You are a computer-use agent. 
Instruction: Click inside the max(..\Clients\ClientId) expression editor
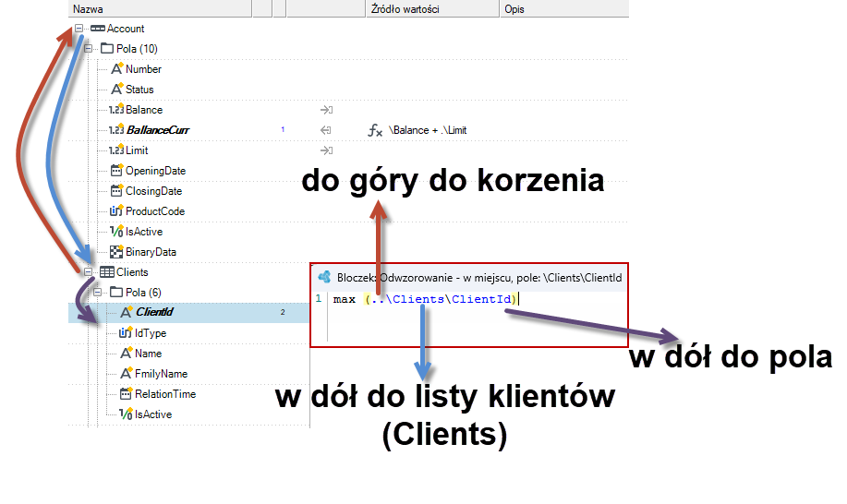(x=425, y=299)
